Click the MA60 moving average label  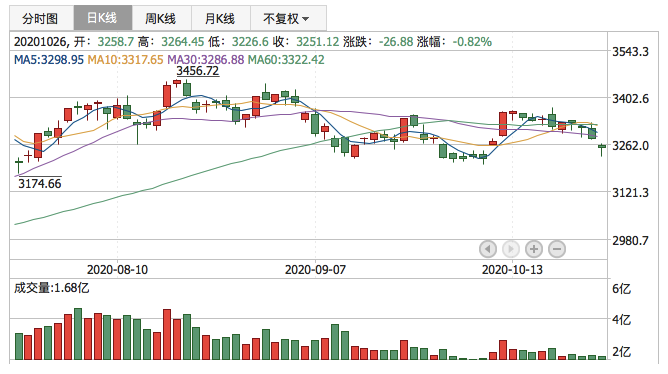point(286,59)
